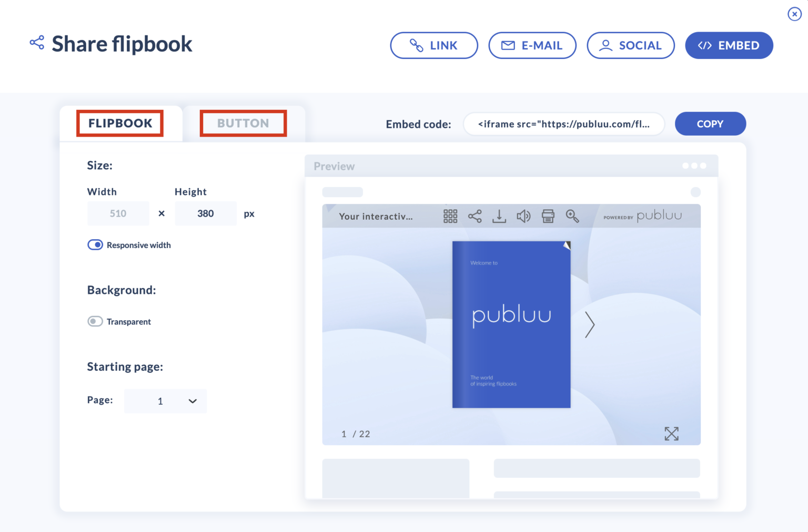The height and width of the screenshot is (532, 808).
Task: Open print options using the printer icon
Action: pyautogui.click(x=548, y=216)
